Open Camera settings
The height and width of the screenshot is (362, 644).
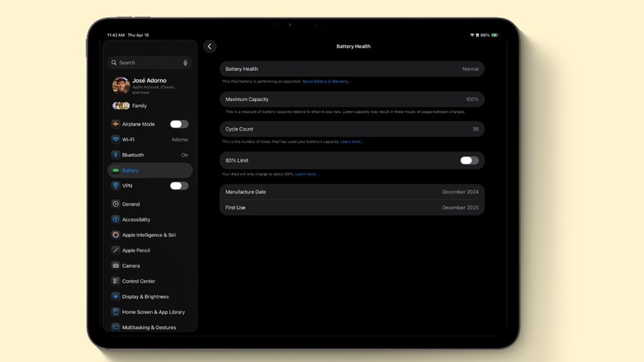pyautogui.click(x=150, y=266)
